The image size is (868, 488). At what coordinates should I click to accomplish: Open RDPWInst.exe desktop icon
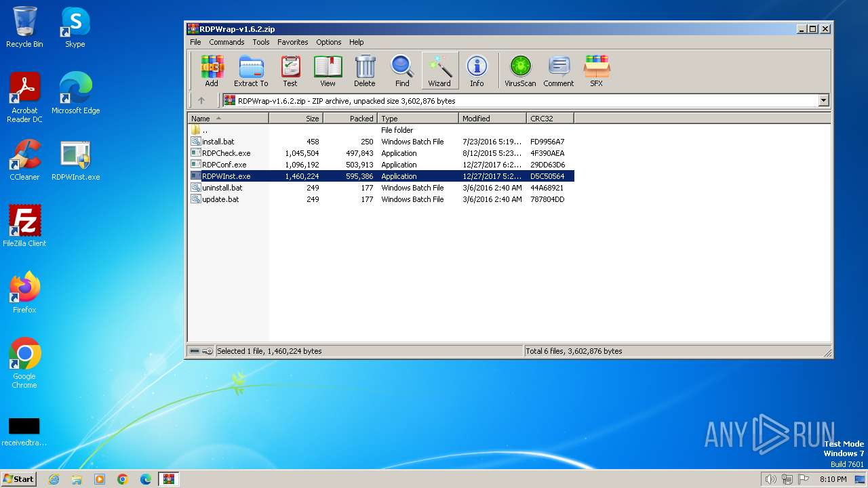(75, 160)
